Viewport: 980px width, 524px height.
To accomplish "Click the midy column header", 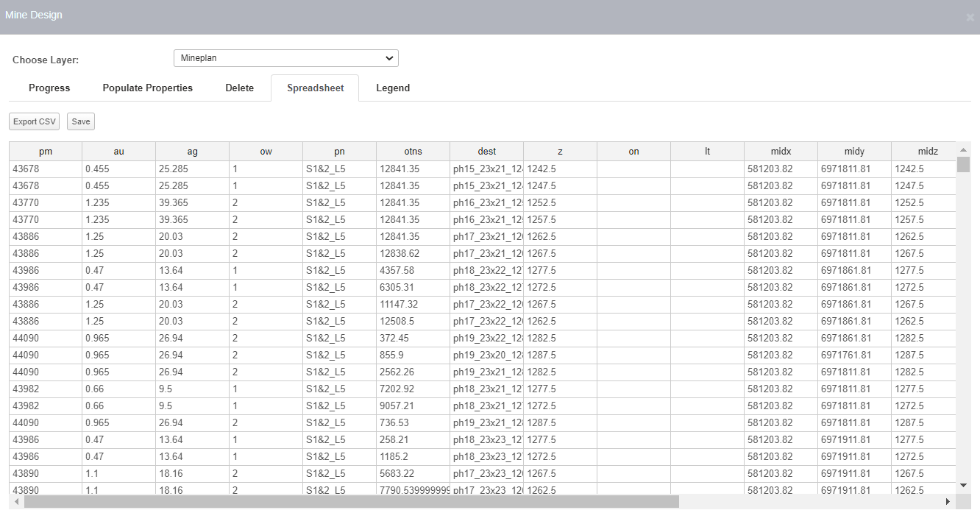I will [854, 152].
